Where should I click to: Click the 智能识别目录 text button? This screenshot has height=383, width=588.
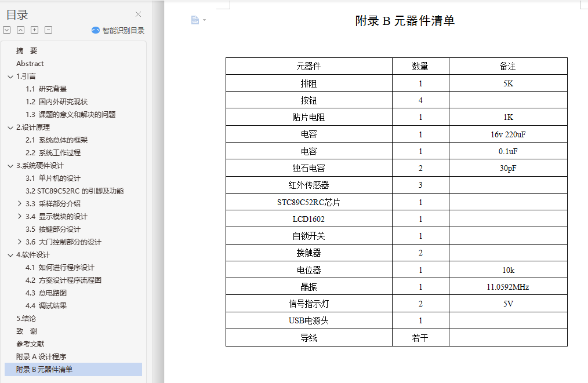click(x=124, y=30)
